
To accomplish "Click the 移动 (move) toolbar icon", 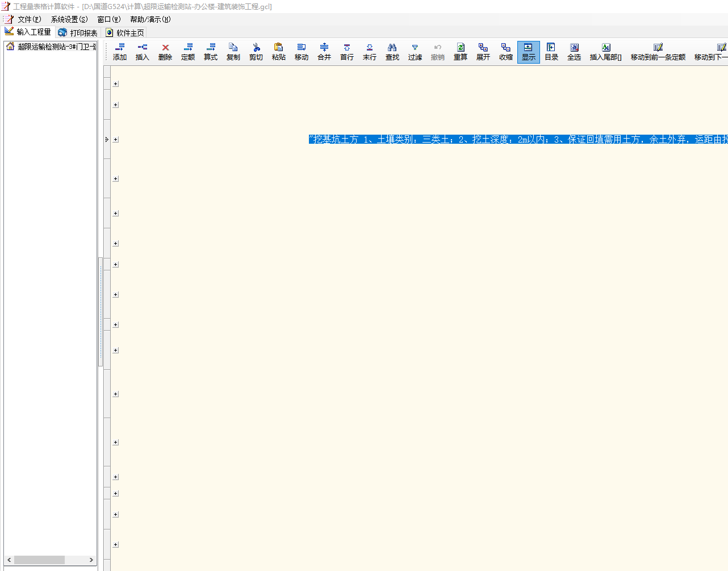I will click(x=302, y=52).
